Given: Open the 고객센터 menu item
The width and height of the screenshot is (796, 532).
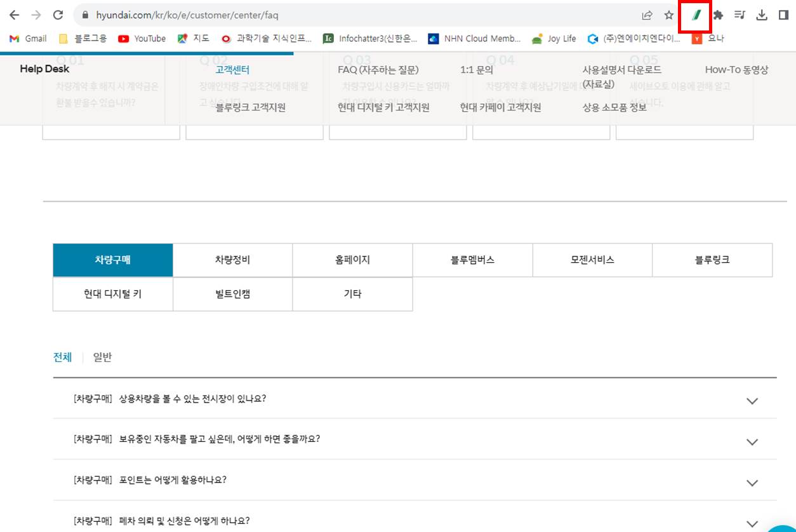Looking at the screenshot, I should (x=232, y=70).
